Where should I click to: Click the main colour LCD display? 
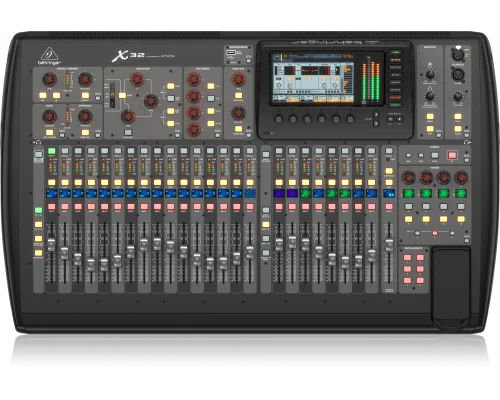(313, 79)
